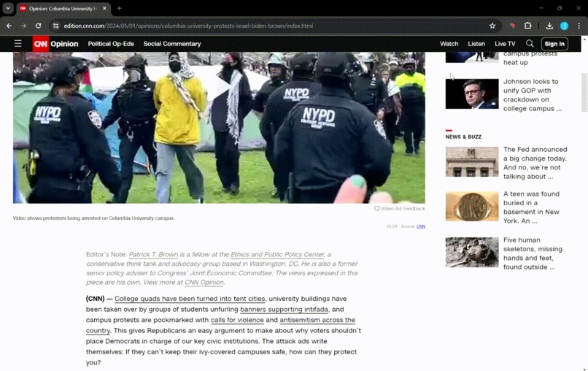588x371 pixels.
Task: Open the CNN search magnifier
Action: click(530, 44)
